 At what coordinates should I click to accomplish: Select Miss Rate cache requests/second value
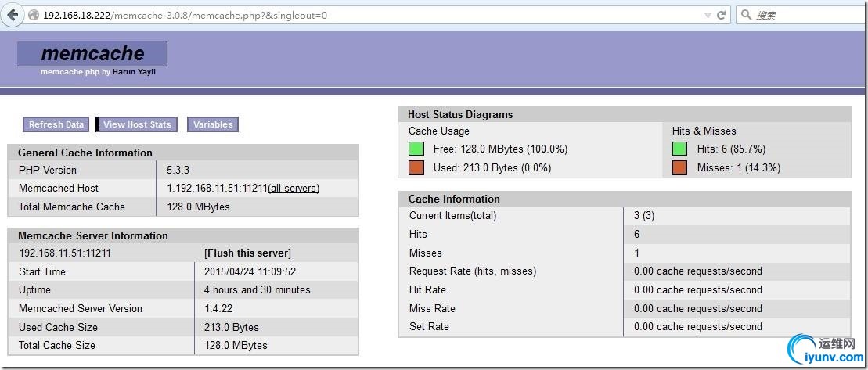698,309
